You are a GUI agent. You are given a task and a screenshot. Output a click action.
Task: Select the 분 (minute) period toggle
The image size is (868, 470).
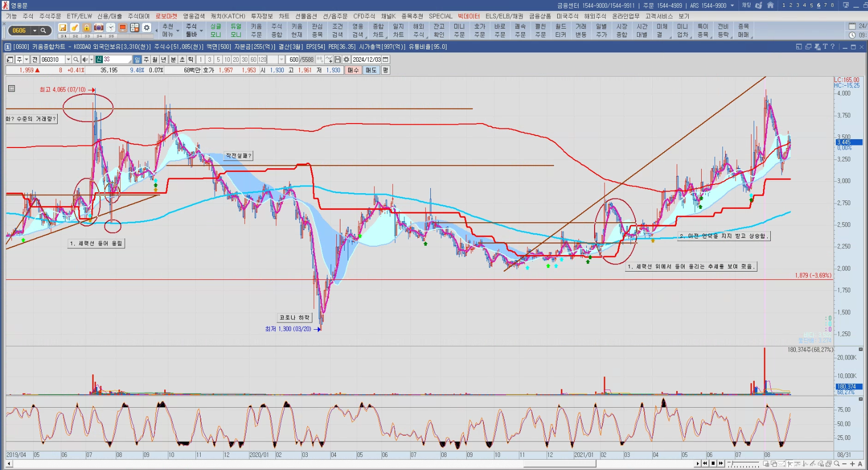pyautogui.click(x=173, y=60)
